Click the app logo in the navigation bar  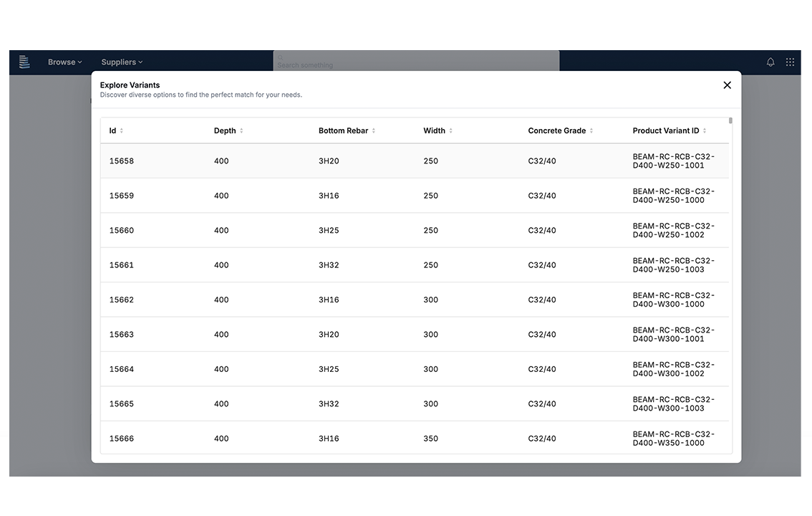tap(24, 62)
